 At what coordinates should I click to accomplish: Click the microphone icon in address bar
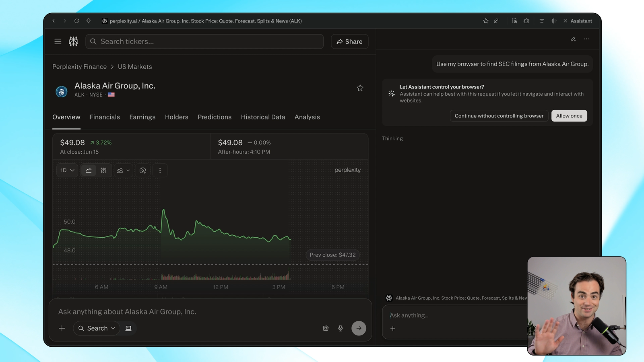click(89, 21)
